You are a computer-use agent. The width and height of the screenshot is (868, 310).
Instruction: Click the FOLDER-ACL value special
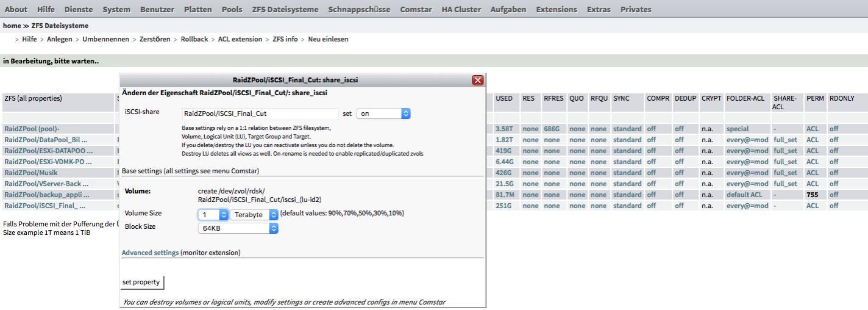738,129
